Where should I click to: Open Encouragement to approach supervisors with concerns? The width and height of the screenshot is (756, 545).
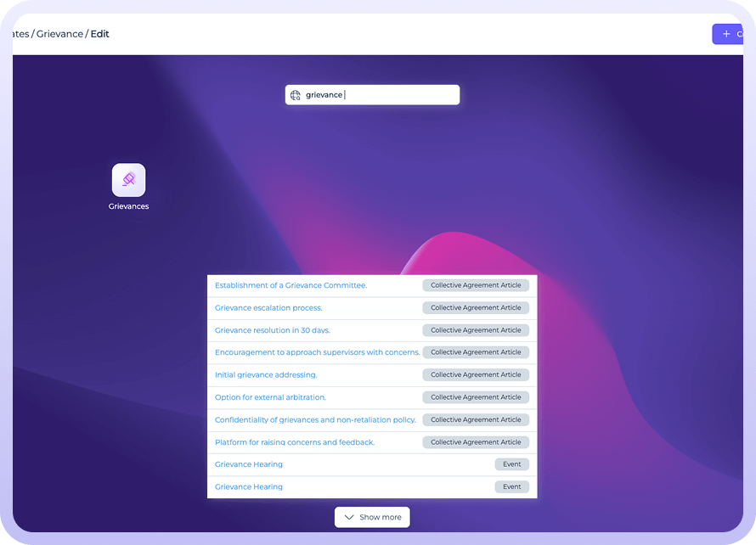coord(317,352)
